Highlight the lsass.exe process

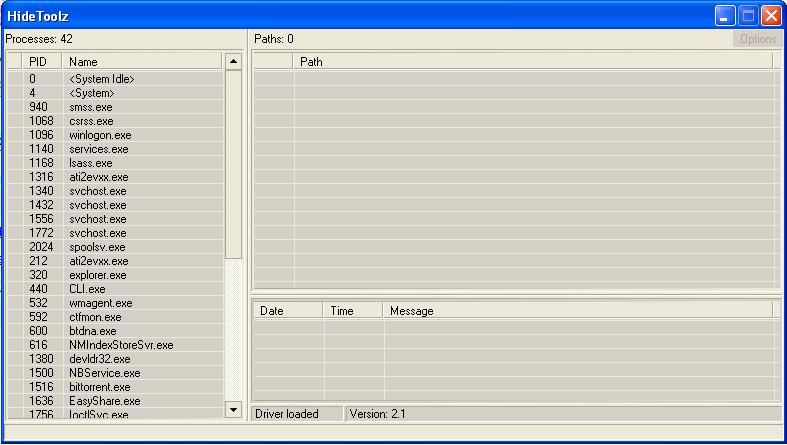[90, 163]
